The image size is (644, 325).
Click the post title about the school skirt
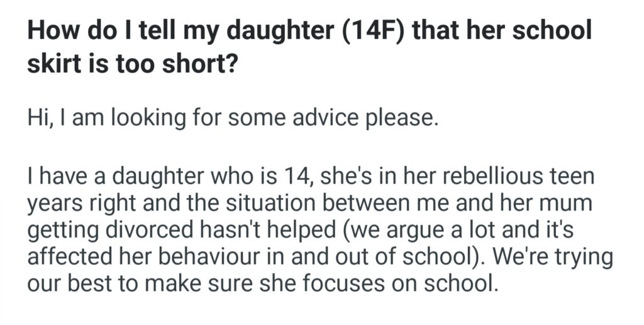(308, 48)
